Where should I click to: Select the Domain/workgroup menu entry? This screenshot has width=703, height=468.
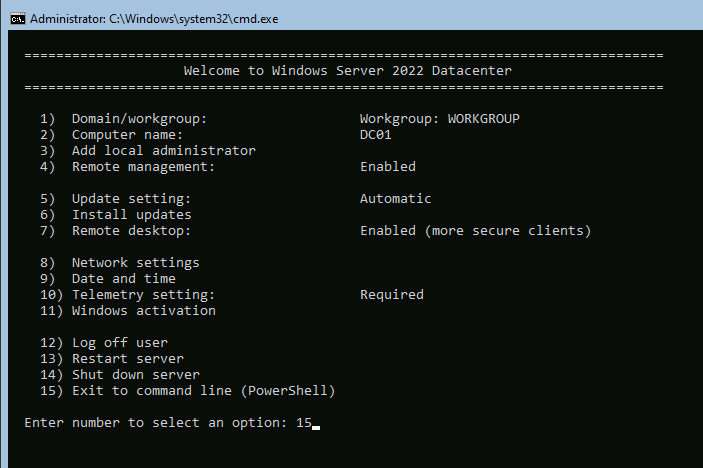[139, 119]
